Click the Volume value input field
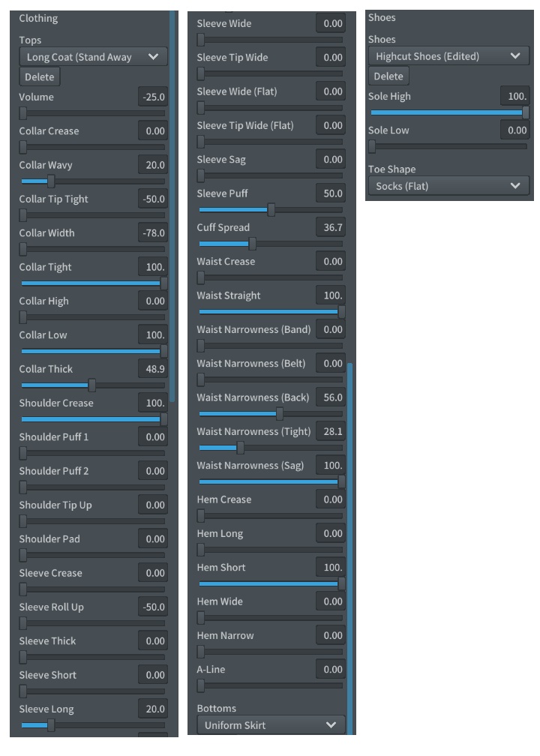Viewport: 540px width, 756px height. tap(153, 97)
